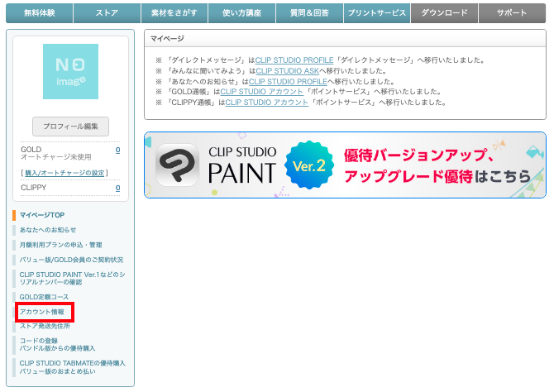Open the 質問&回答 tab
The width and height of the screenshot is (554, 392).
click(x=309, y=13)
